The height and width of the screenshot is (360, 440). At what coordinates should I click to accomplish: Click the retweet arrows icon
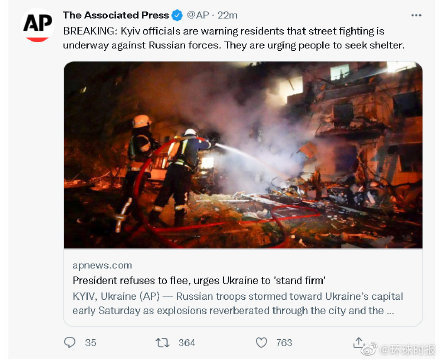163,342
